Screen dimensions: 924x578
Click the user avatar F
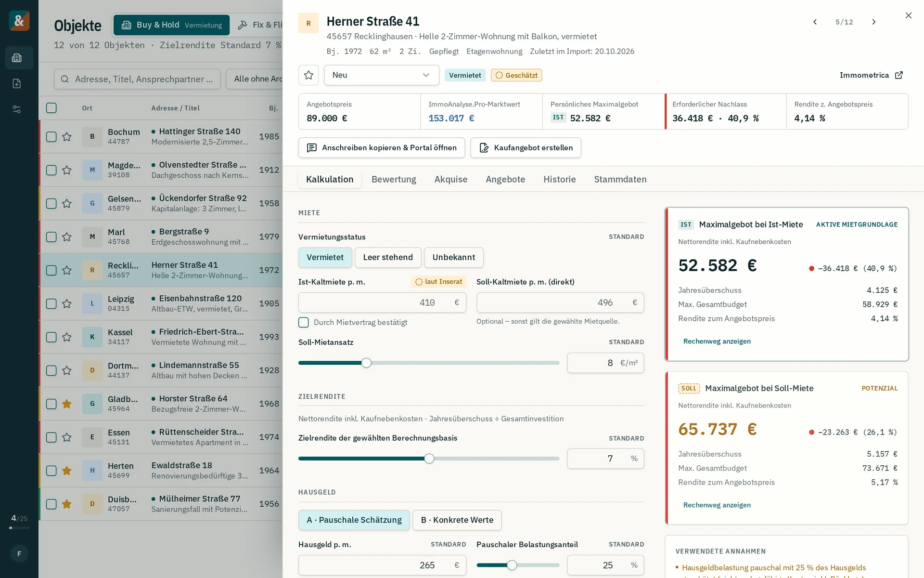[x=19, y=553]
